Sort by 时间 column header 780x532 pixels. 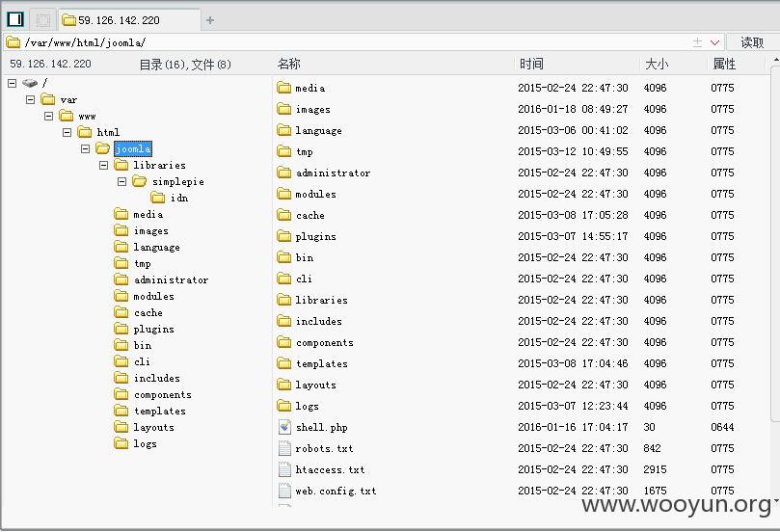(x=531, y=64)
